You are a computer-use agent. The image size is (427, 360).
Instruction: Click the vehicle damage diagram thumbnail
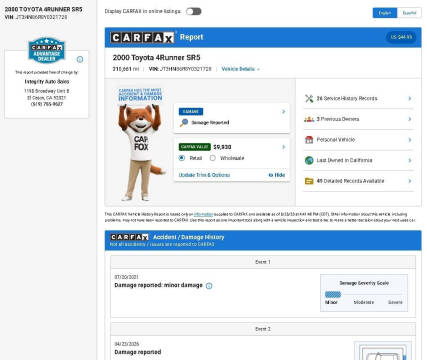tap(383, 351)
